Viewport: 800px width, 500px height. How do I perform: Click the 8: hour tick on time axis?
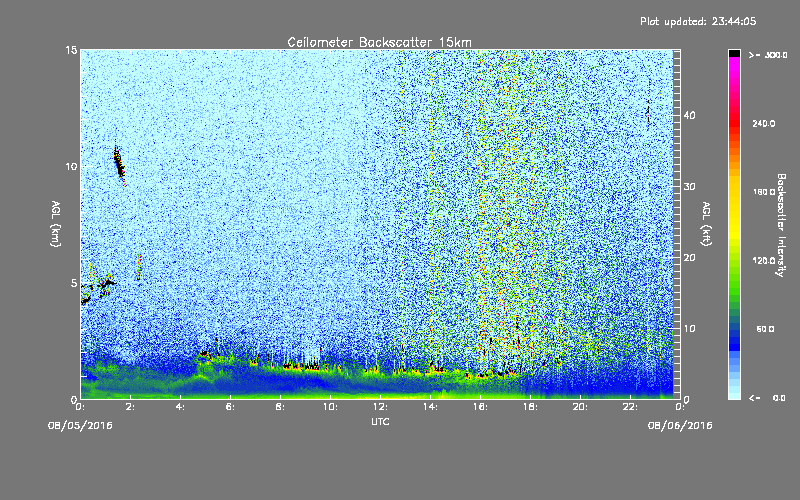(x=280, y=407)
